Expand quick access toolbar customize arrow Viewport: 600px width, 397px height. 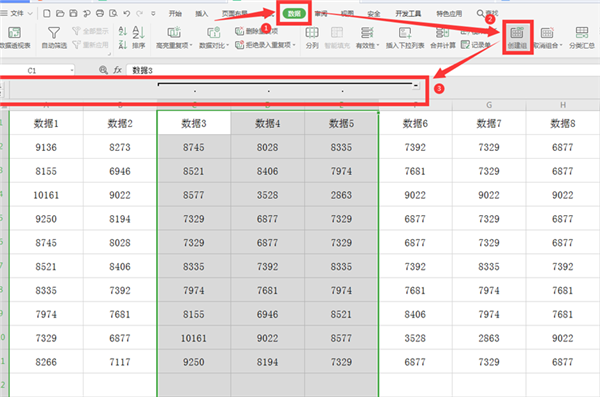point(153,13)
